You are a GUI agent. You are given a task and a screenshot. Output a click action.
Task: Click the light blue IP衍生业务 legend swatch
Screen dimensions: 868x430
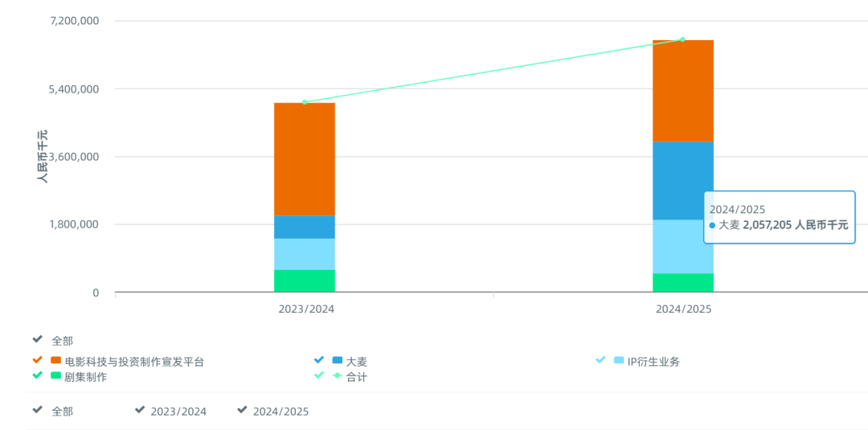click(x=620, y=362)
